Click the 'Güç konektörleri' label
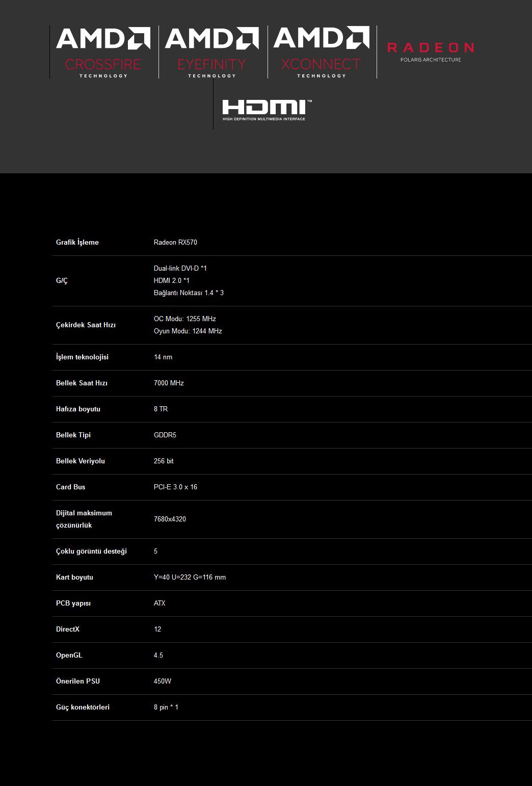Viewport: 532px width, 786px height. [83, 707]
